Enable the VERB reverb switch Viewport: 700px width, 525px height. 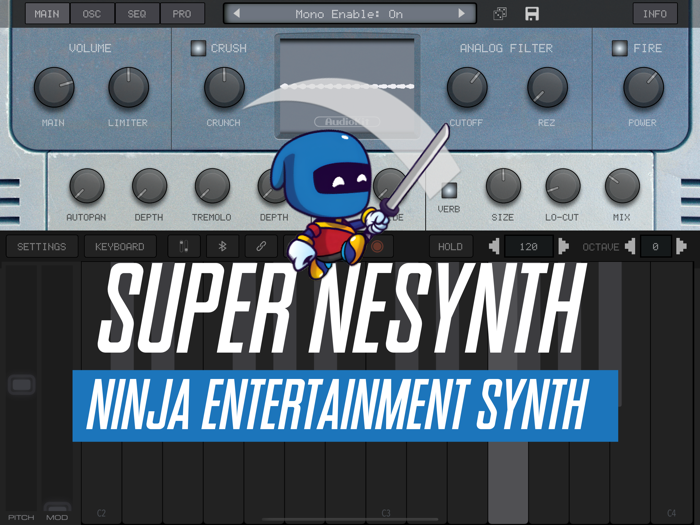coord(449,191)
